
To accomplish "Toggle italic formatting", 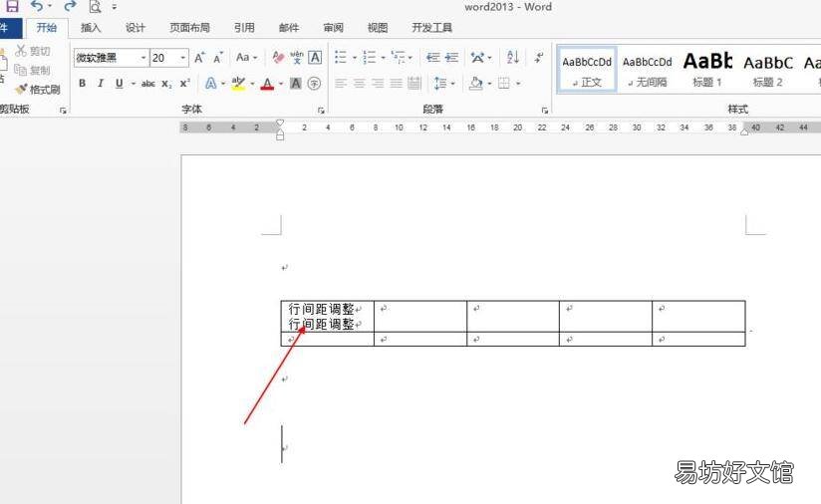I will tap(101, 84).
